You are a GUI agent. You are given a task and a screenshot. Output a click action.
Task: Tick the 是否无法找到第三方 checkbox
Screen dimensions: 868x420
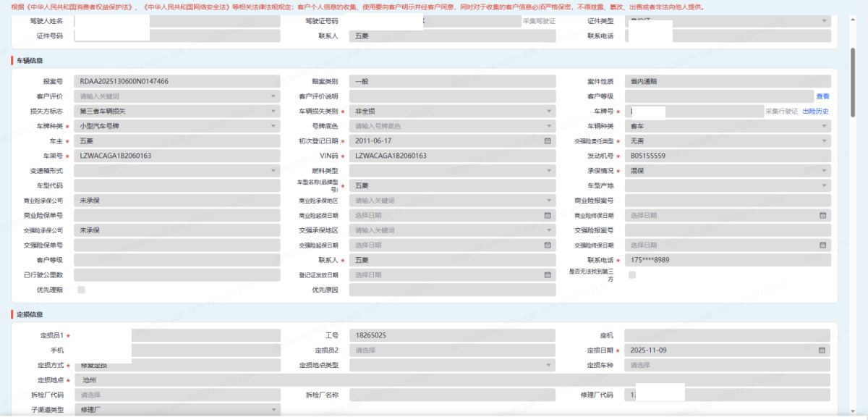[632, 275]
